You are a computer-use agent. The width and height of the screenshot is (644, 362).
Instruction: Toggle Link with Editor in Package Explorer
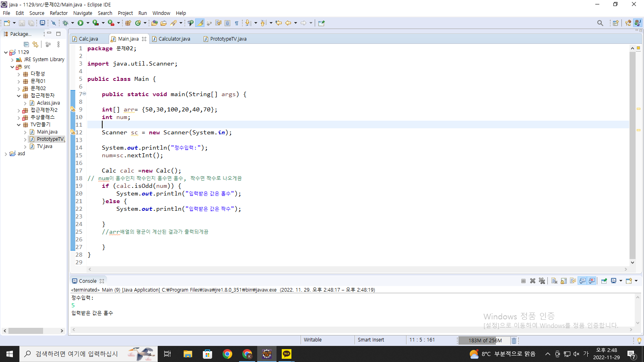pos(35,44)
